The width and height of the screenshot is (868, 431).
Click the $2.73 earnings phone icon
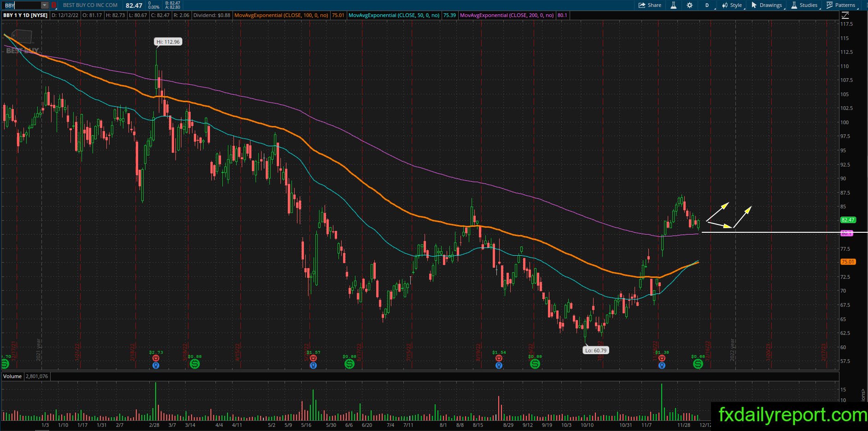coord(156,358)
